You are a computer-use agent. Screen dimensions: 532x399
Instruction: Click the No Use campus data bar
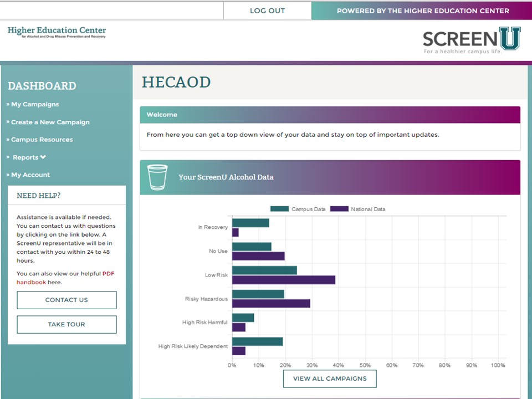(252, 247)
